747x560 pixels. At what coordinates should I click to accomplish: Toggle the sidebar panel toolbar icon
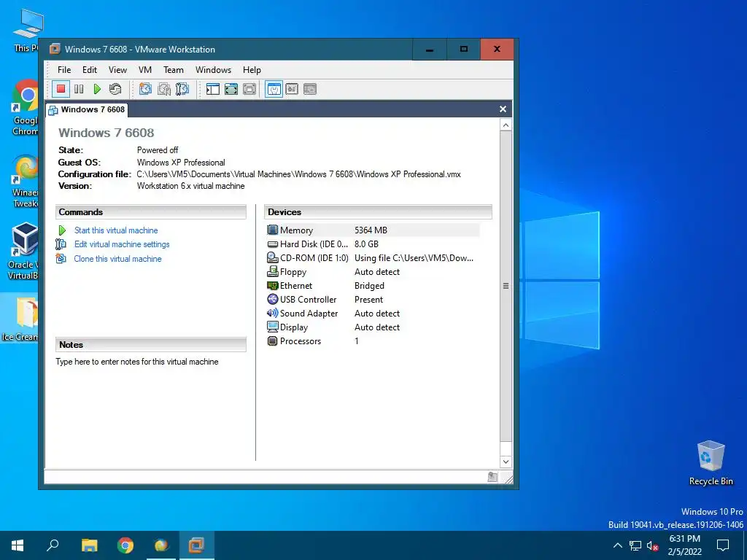[213, 89]
